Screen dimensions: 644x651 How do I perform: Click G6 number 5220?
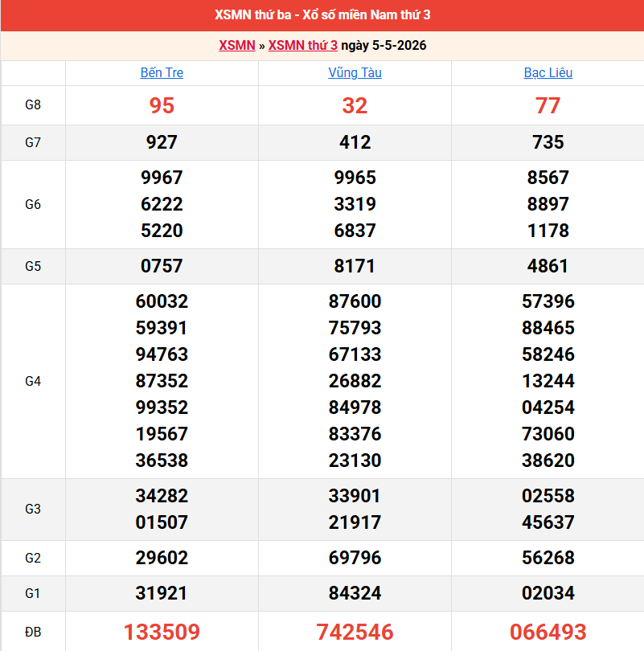(162, 231)
